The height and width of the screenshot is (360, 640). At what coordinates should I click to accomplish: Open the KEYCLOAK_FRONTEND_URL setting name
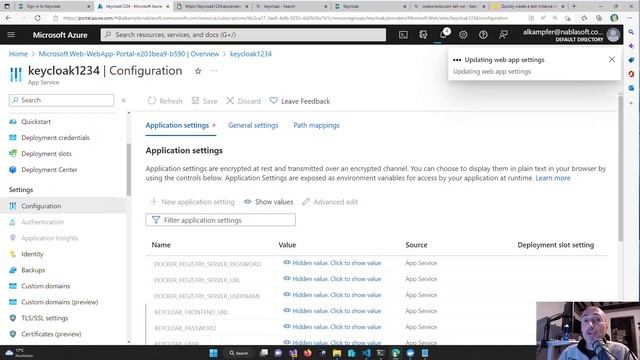191,312
